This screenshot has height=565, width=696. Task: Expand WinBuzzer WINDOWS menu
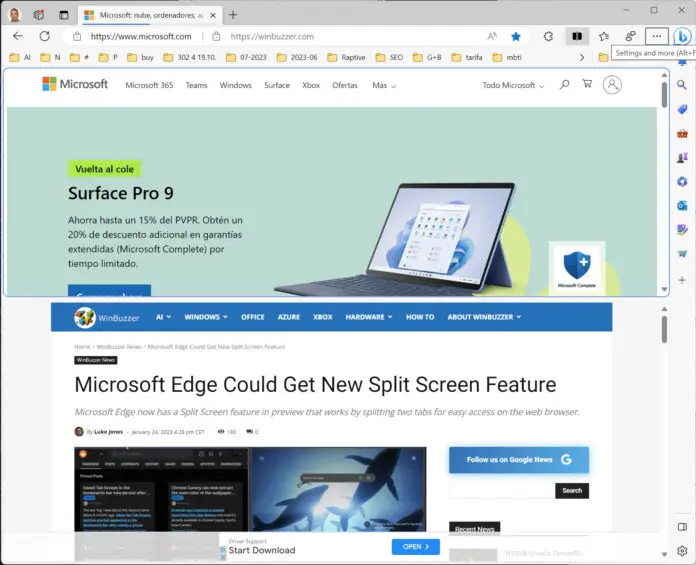coord(206,317)
